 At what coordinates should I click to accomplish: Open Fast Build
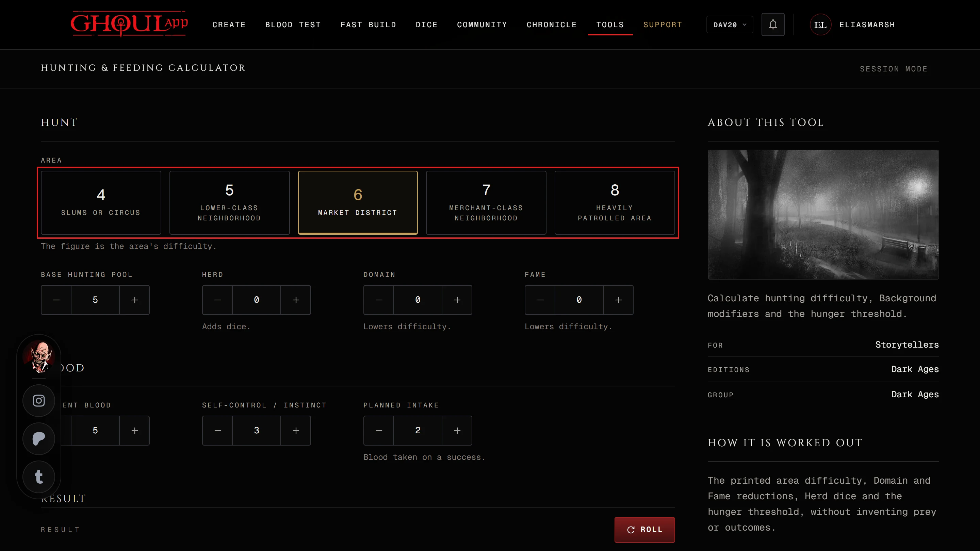[x=368, y=25]
